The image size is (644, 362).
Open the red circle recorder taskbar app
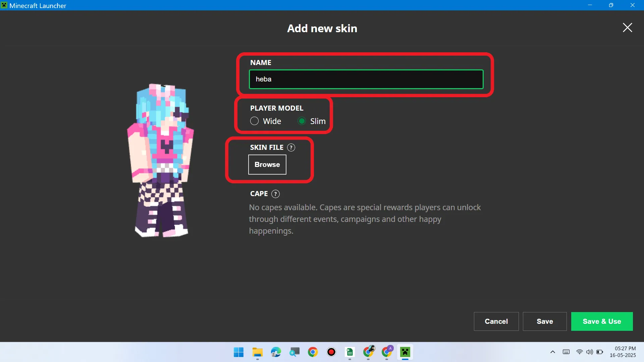coord(331,352)
